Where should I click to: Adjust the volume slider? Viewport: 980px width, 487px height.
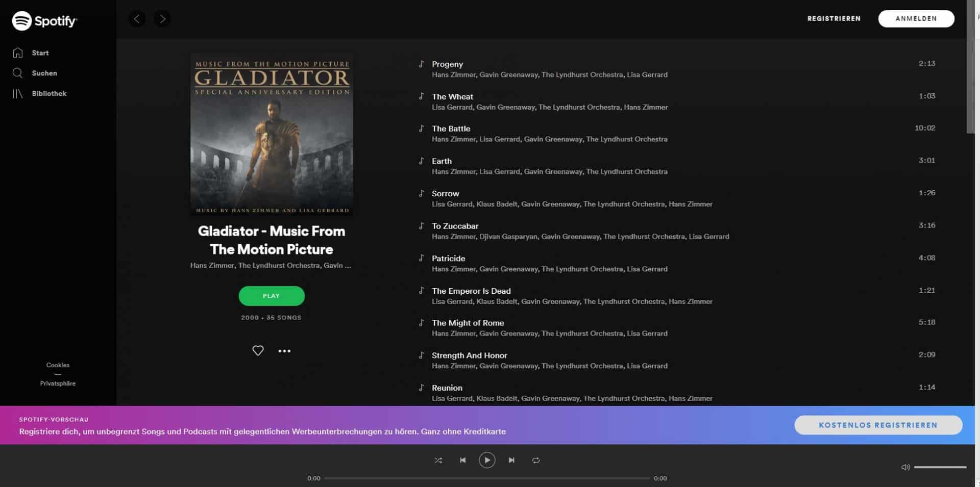(940, 467)
